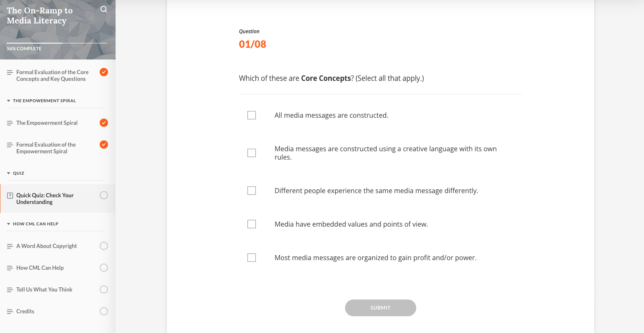Check "organized to gain profit and/or power" option
Image resolution: width=644 pixels, height=333 pixels.
252,258
